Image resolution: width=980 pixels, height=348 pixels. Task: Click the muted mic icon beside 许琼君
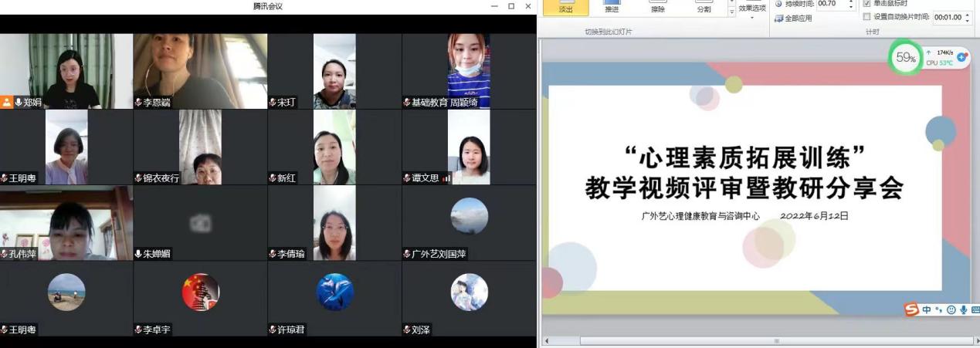point(273,329)
